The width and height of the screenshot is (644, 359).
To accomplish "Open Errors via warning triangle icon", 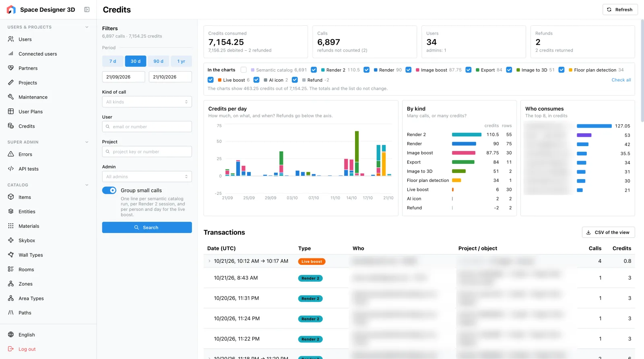I will pyautogui.click(x=11, y=155).
